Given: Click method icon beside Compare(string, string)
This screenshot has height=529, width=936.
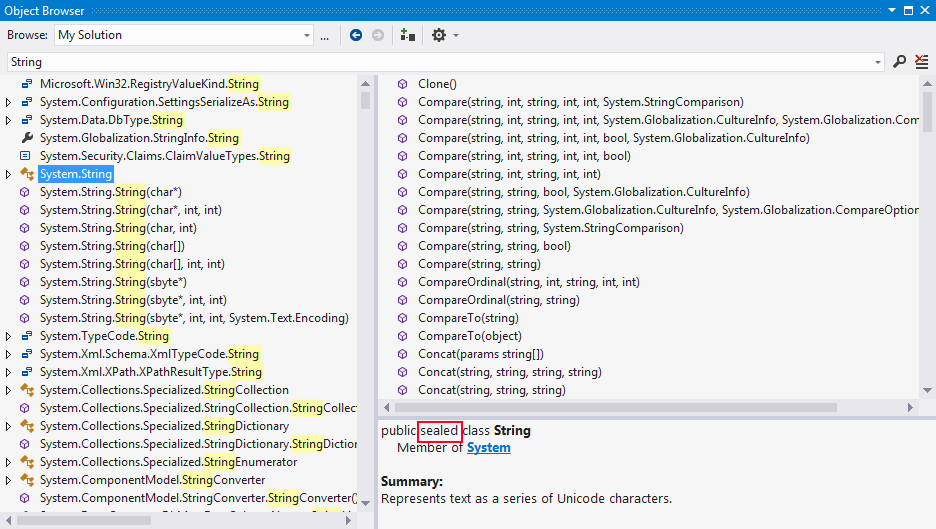Looking at the screenshot, I should click(x=403, y=264).
